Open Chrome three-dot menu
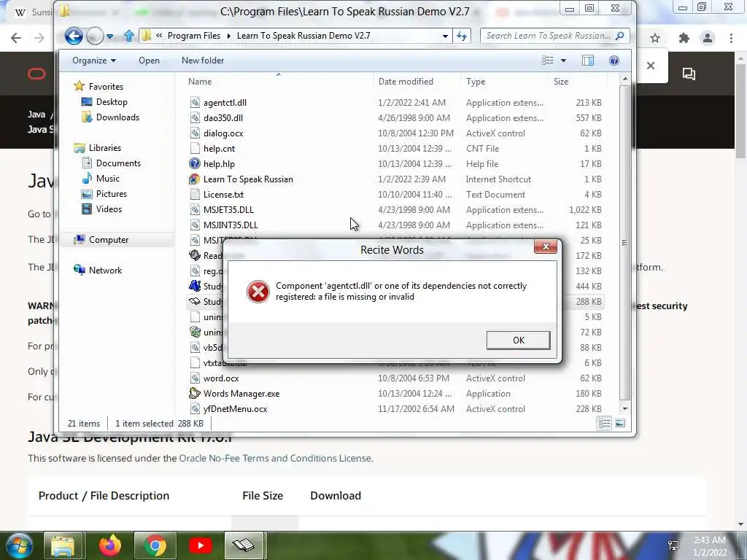The width and height of the screenshot is (747, 560). (x=731, y=38)
